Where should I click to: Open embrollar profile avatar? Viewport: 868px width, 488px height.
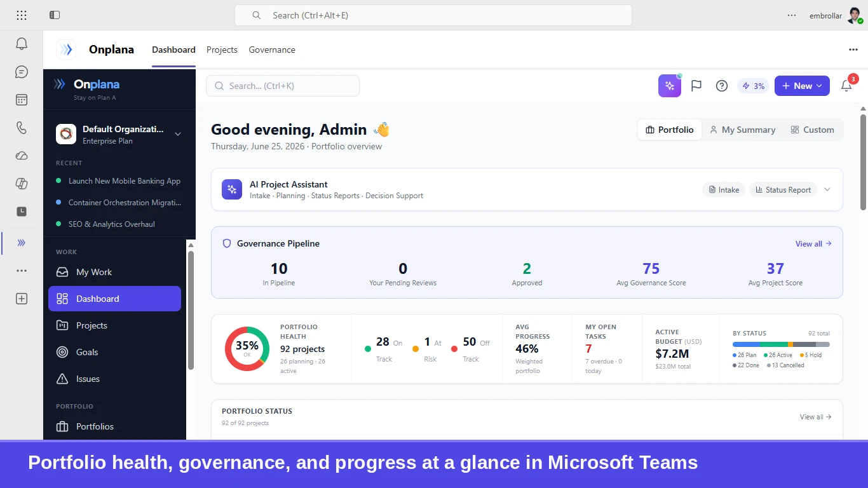point(855,15)
